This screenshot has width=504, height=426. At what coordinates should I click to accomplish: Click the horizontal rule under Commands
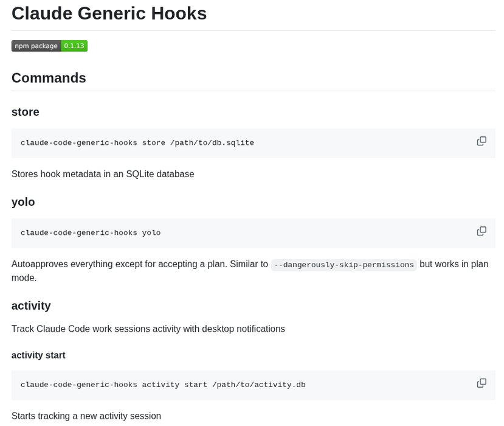click(x=253, y=91)
